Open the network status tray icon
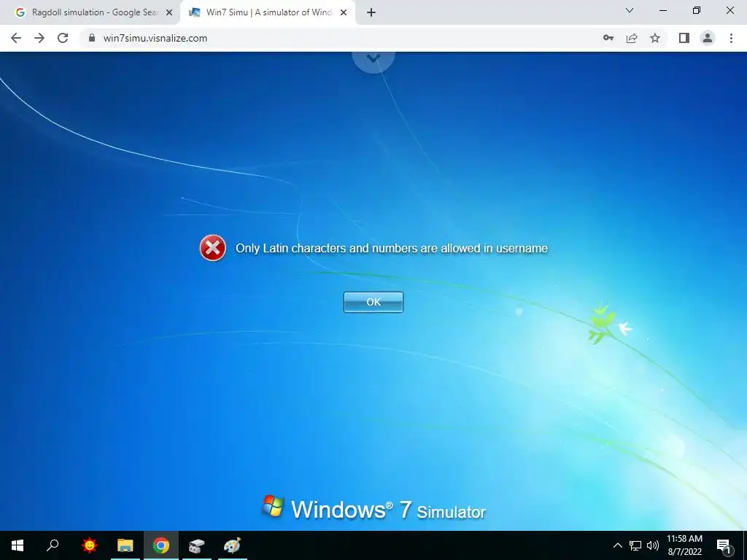 coord(635,545)
